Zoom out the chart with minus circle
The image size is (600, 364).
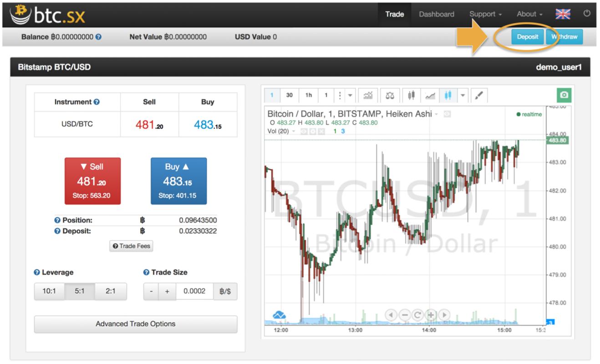[x=404, y=315]
